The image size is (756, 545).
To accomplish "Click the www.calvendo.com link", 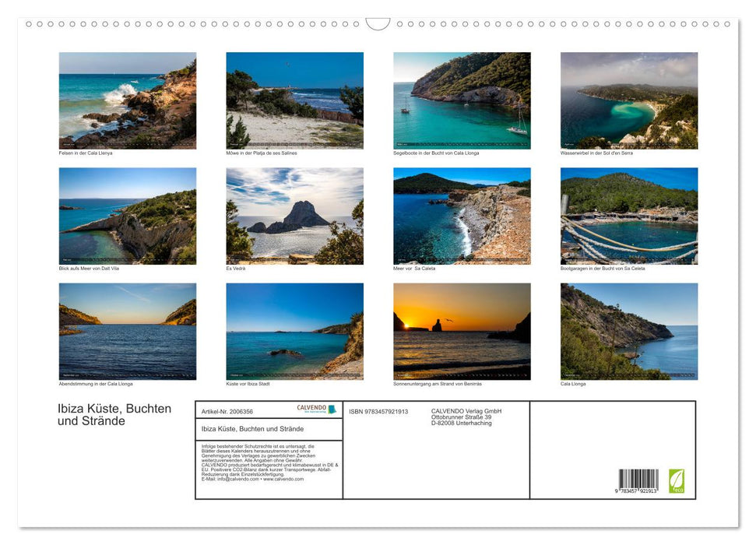I will coord(285,480).
